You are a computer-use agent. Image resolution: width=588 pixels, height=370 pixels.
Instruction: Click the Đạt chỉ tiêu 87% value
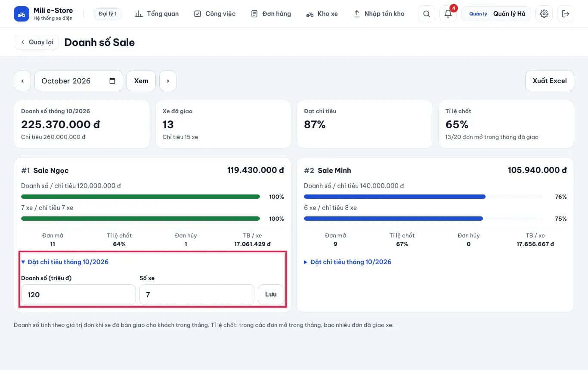tap(315, 125)
